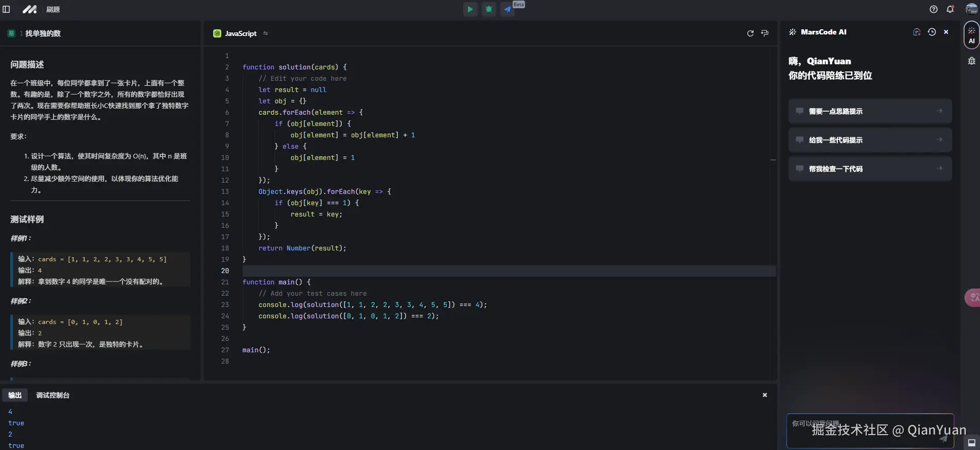Switch to the 调试控制台 tab
Image resolution: width=980 pixels, height=450 pixels.
pyautogui.click(x=52, y=395)
